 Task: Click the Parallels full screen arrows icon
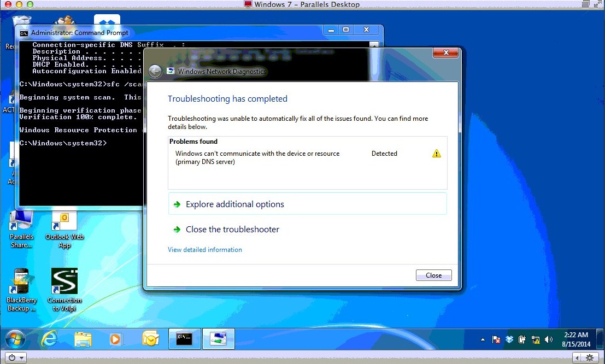(598, 4)
